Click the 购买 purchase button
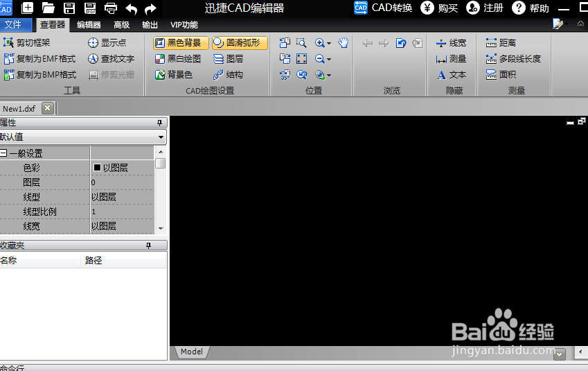 point(439,8)
